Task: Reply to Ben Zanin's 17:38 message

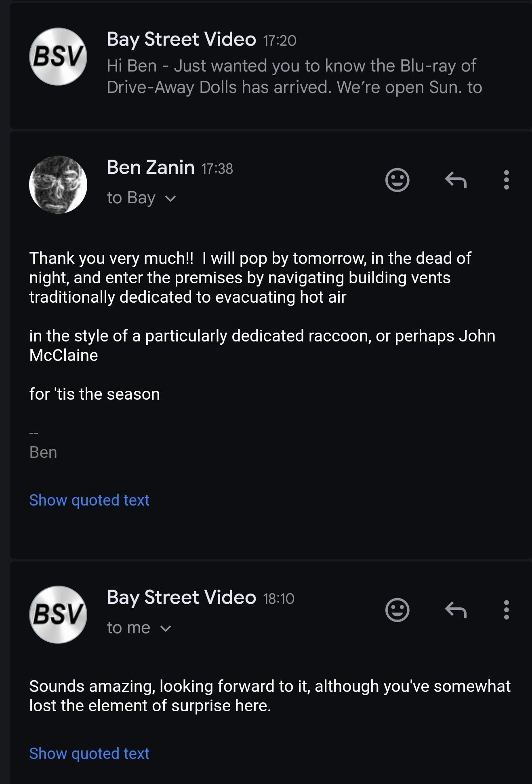Action: [x=456, y=180]
